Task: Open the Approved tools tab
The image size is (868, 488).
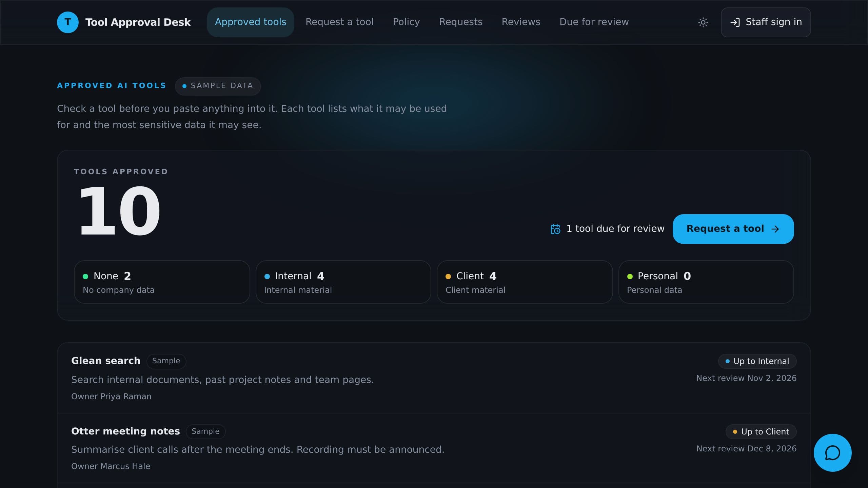Action: [251, 22]
